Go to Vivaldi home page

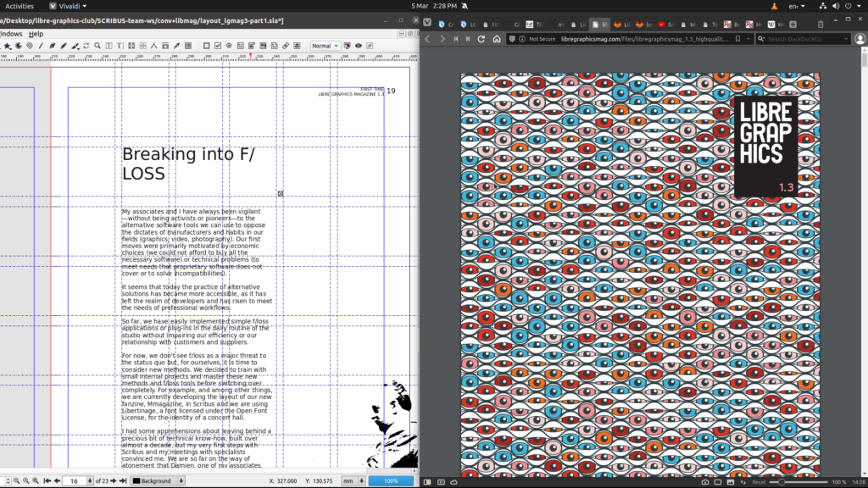tap(497, 39)
